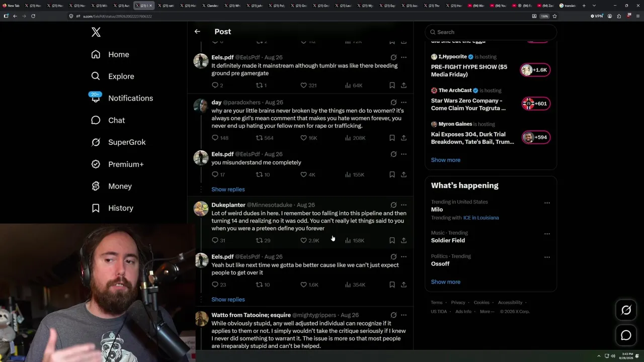Share Dukeplanter's post
Image resolution: width=644 pixels, height=362 pixels.
coord(404,240)
